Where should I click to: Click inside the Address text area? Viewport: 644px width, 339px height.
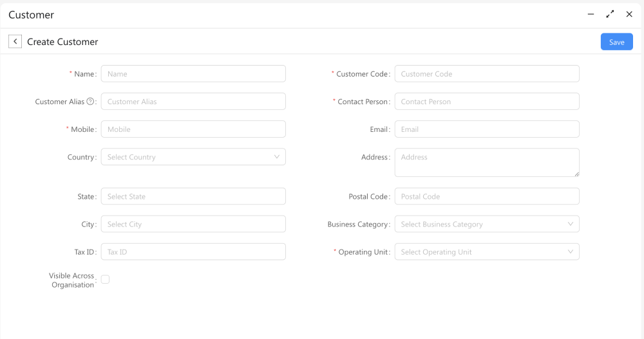coord(486,162)
